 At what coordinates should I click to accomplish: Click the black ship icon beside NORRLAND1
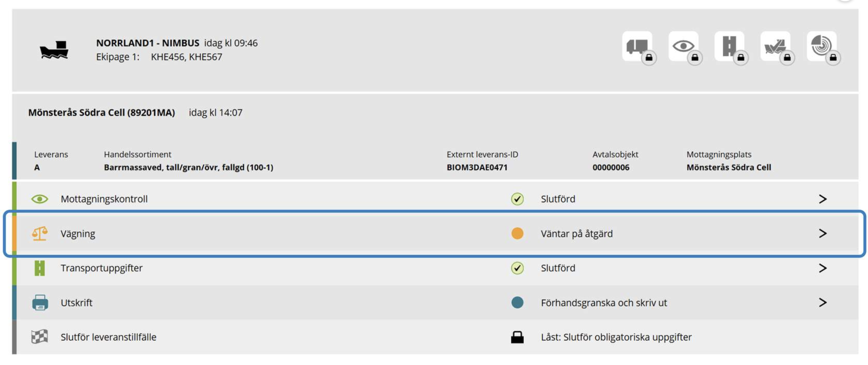tap(54, 50)
